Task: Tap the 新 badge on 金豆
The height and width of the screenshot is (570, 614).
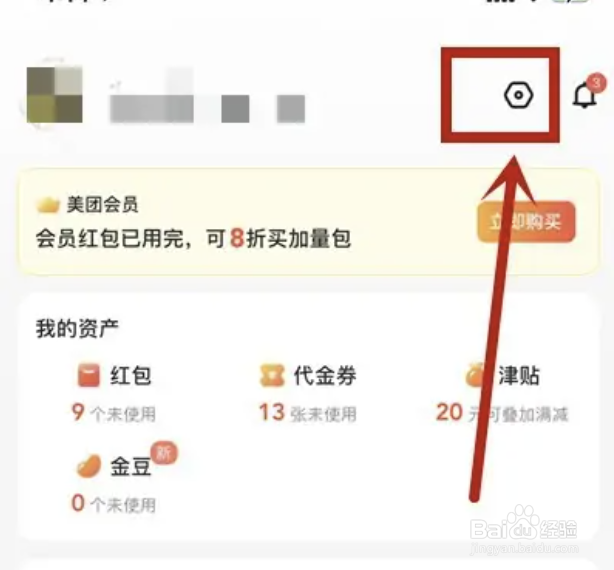Action: (x=164, y=453)
